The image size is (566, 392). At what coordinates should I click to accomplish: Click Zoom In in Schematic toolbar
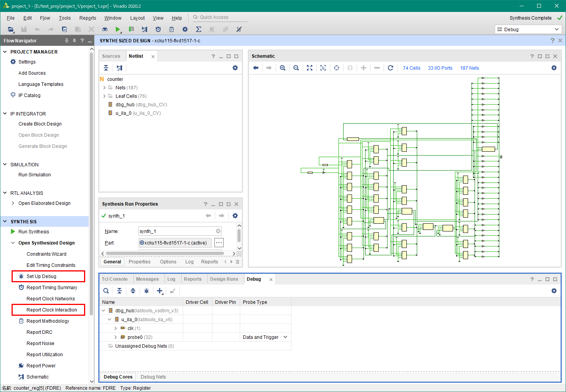click(x=283, y=68)
